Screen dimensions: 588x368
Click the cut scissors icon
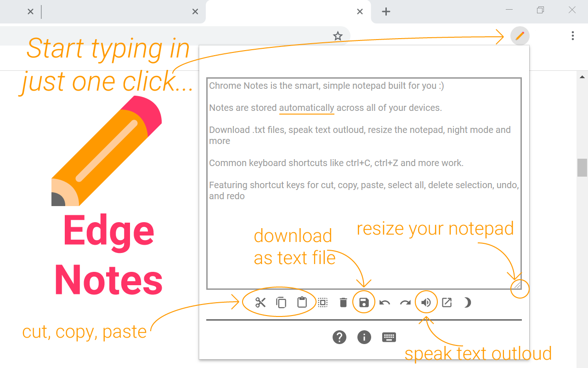(260, 303)
